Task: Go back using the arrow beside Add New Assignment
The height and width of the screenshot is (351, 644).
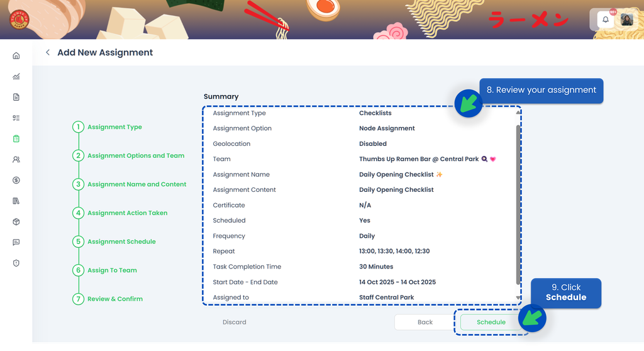Action: click(48, 53)
